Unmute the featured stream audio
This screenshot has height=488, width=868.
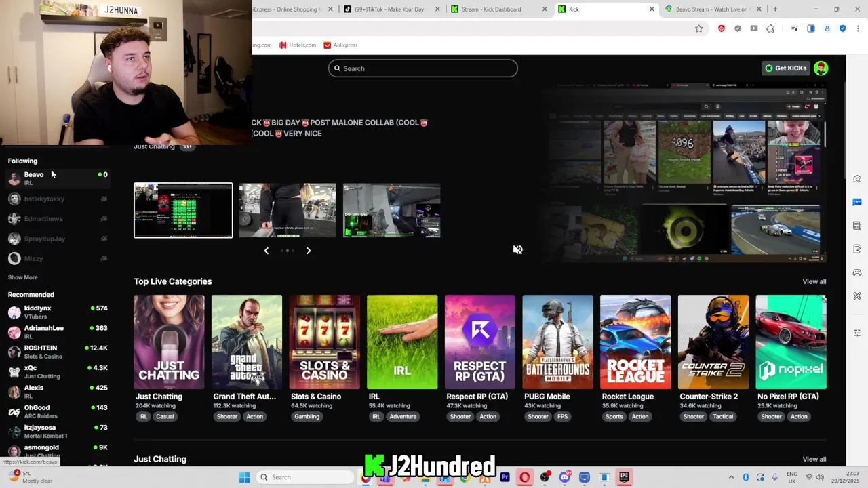[x=517, y=249]
